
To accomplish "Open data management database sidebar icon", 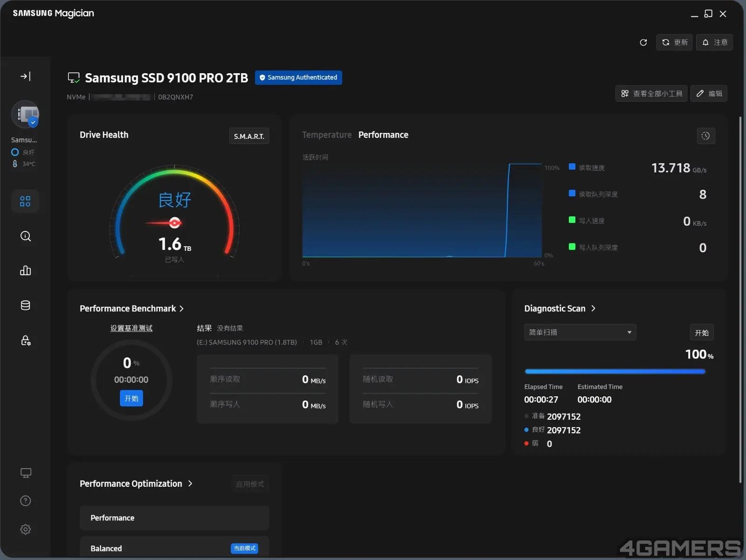I will click(x=25, y=305).
